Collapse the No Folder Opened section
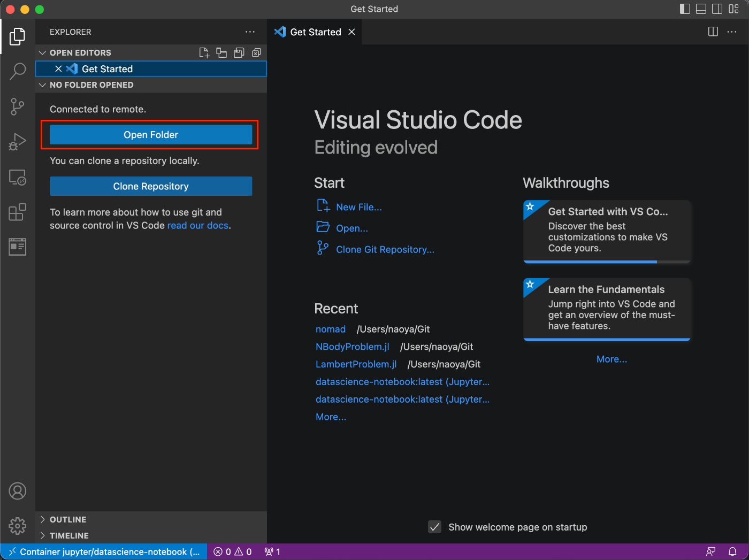This screenshot has width=749, height=560. click(x=43, y=85)
